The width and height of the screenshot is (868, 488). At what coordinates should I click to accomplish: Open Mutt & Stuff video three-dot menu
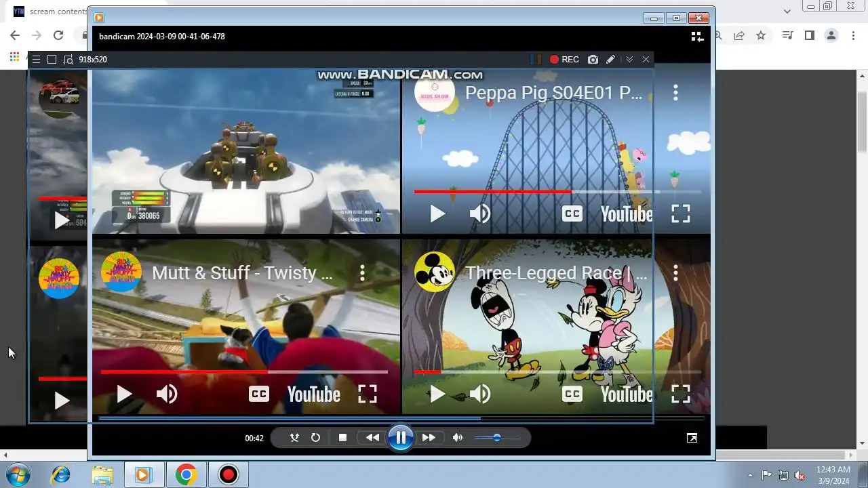(x=362, y=273)
